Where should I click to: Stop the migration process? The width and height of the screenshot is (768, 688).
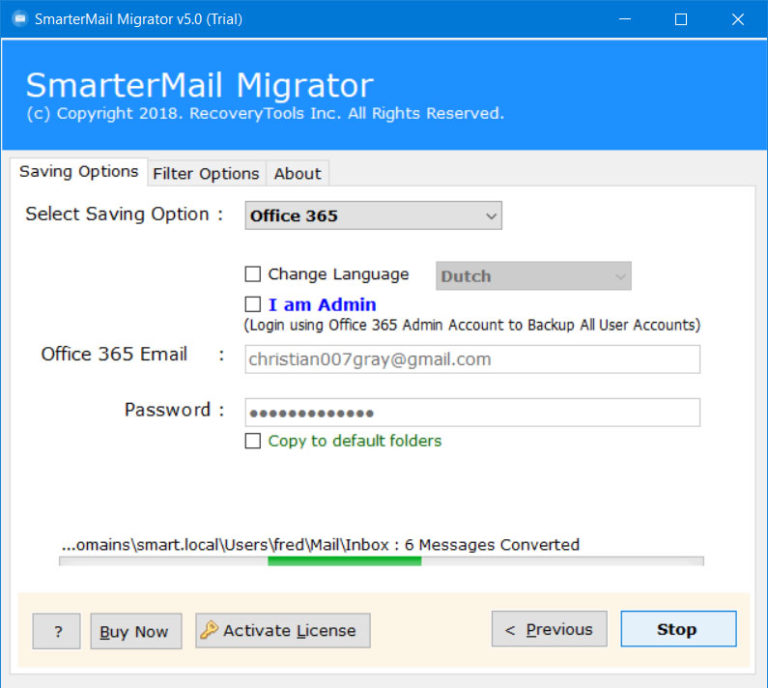pyautogui.click(x=678, y=629)
